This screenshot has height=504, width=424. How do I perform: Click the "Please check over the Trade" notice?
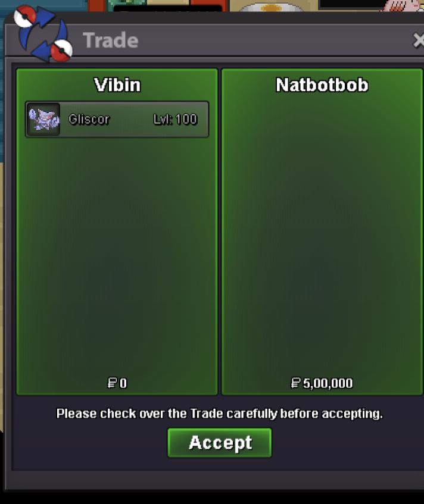coord(219,414)
